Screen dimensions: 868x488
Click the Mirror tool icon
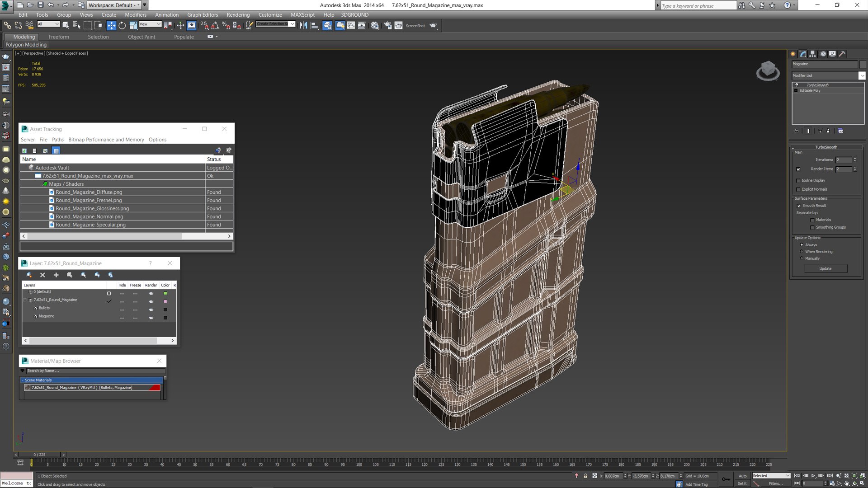[x=303, y=26]
